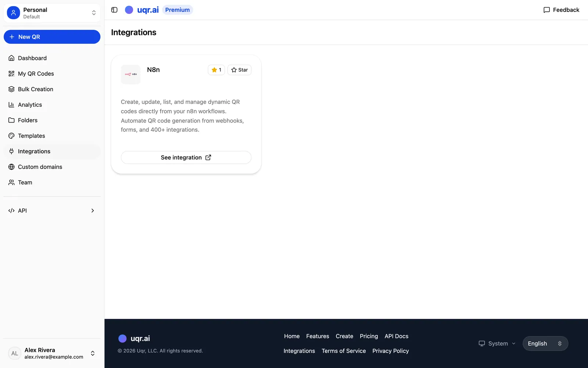Image resolution: width=588 pixels, height=368 pixels.
Task: Click the Team people icon
Action: 11,183
